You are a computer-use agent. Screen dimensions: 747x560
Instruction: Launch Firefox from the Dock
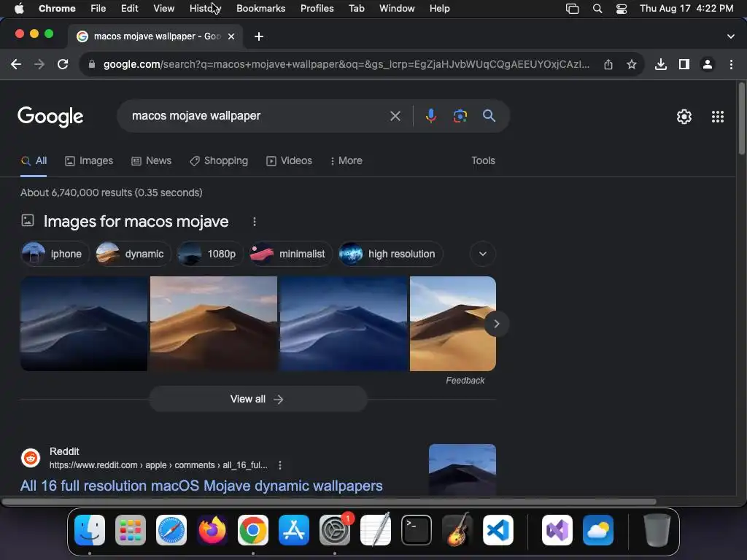212,530
